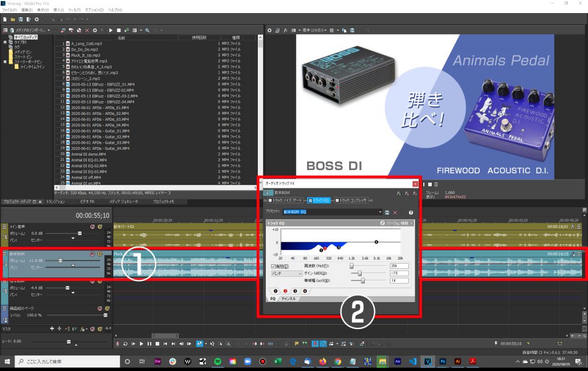
Task: Select Animal DI demo.MP4 in the media list
Action: coord(88,154)
